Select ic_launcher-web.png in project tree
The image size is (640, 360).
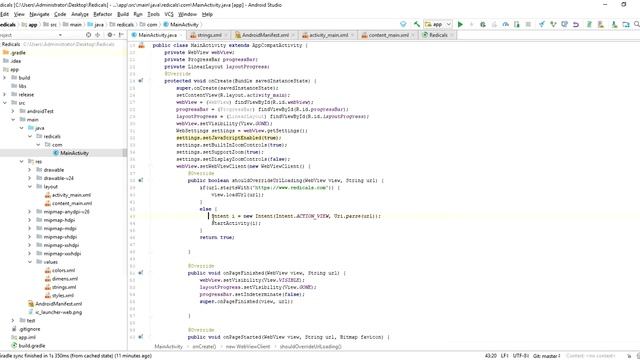click(55, 312)
